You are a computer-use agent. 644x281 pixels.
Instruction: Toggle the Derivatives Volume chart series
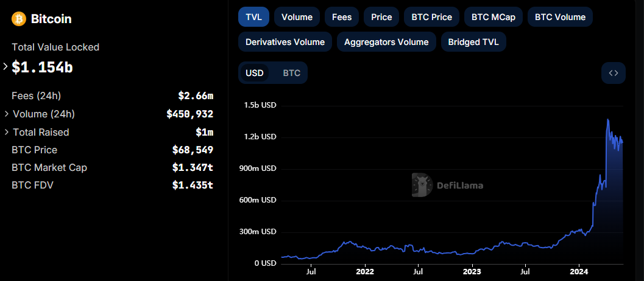coord(285,42)
